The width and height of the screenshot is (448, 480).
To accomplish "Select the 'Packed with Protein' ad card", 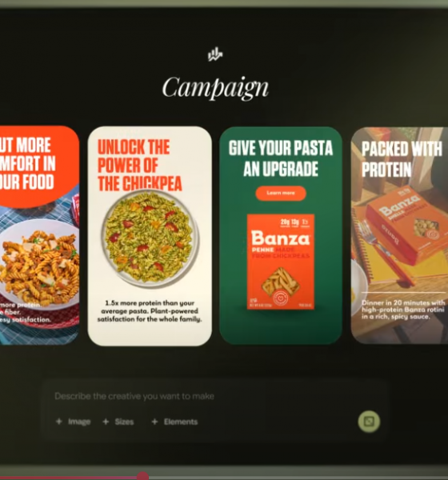I will tap(399, 235).
